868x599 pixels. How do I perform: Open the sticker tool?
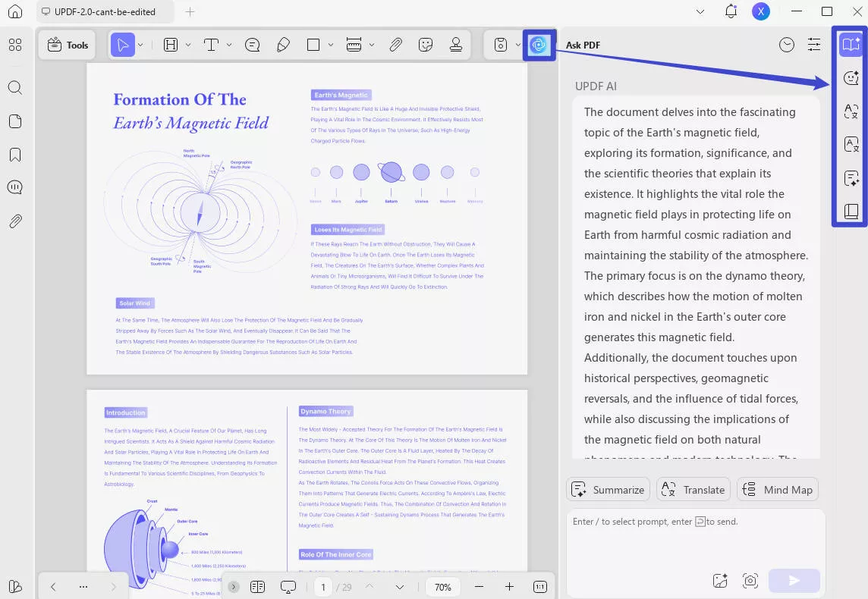coord(426,45)
